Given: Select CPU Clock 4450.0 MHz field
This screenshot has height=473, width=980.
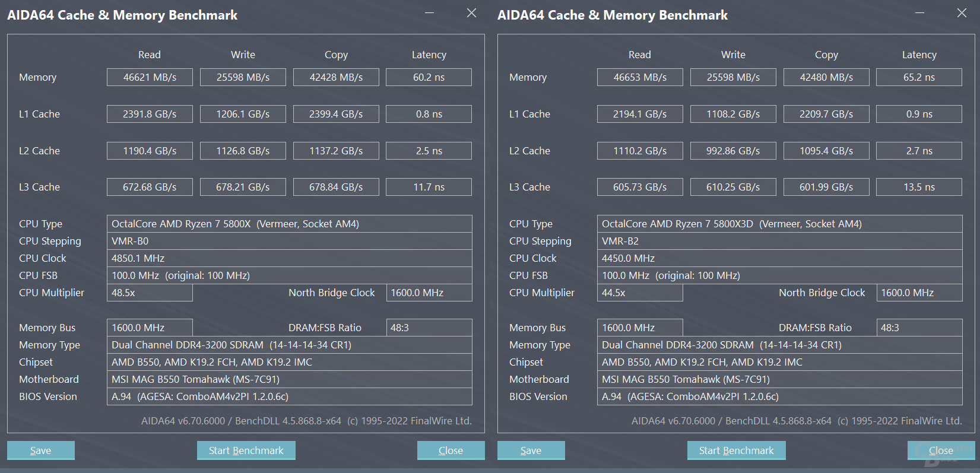Looking at the screenshot, I should [x=780, y=258].
